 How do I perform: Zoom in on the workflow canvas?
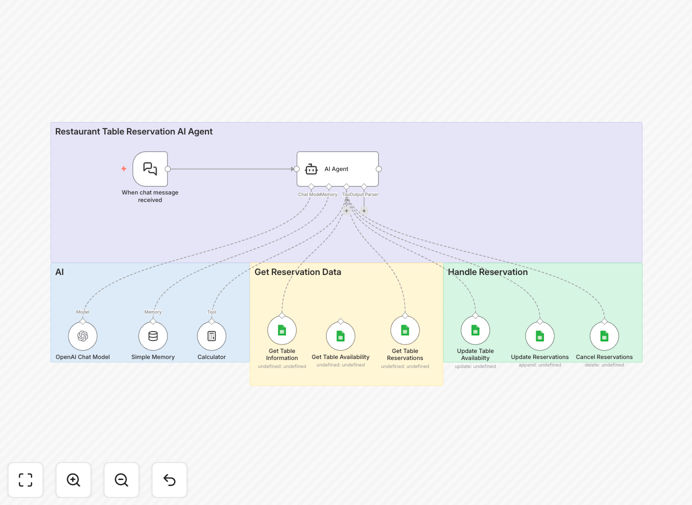(x=73, y=480)
